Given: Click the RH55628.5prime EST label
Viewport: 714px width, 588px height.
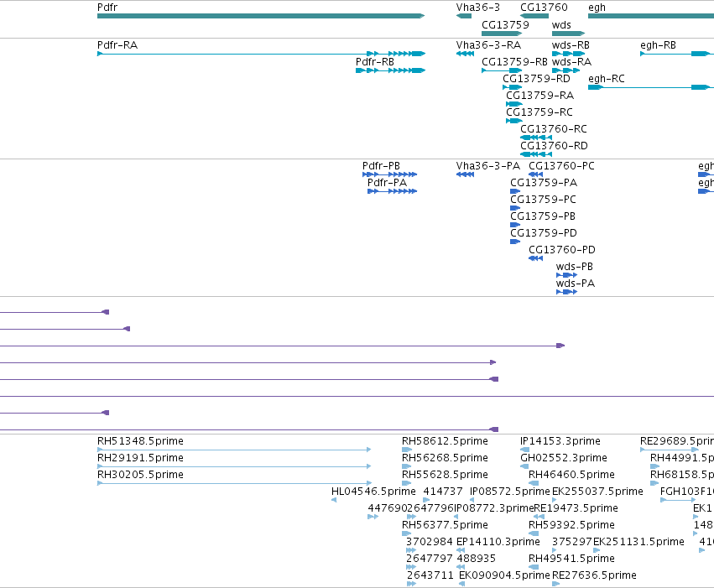Looking at the screenshot, I should [445, 475].
